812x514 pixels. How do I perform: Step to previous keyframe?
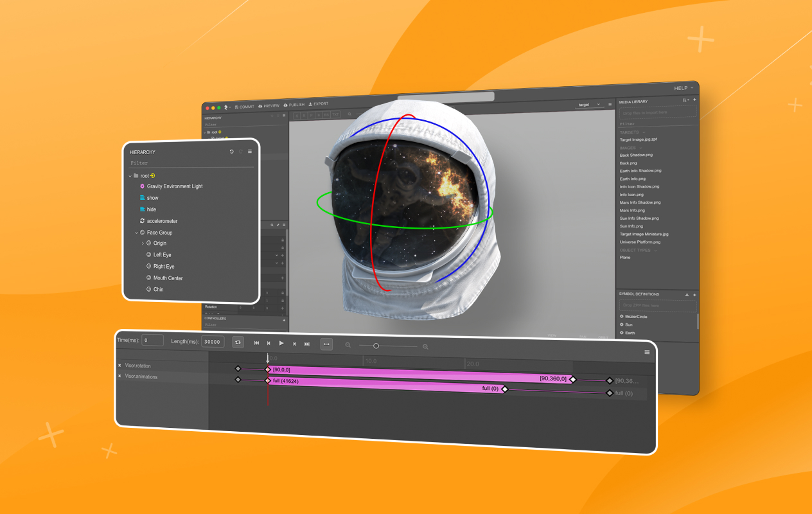(x=269, y=344)
